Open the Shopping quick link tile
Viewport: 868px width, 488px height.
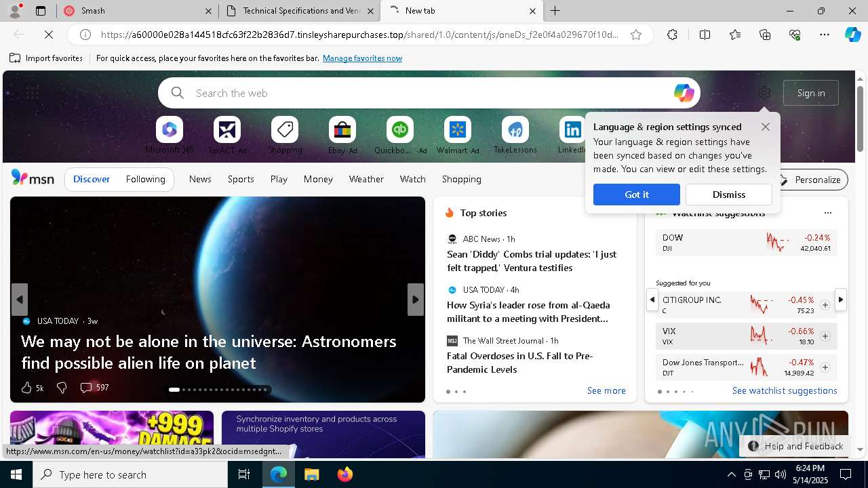pyautogui.click(x=285, y=135)
